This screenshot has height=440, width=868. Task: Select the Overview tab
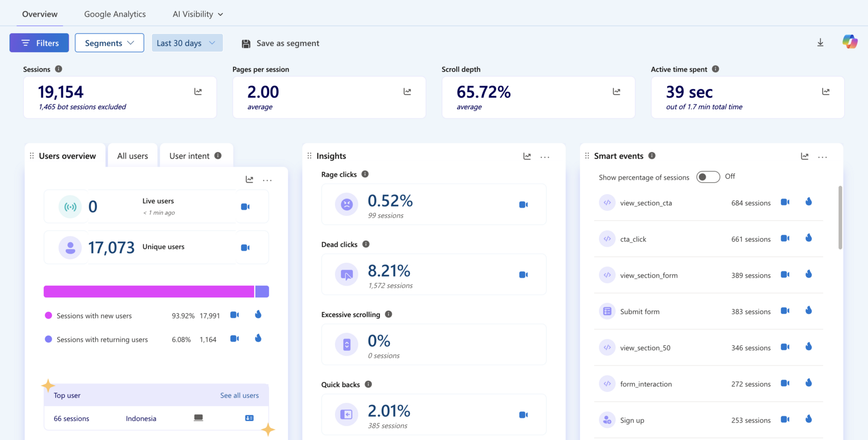point(40,14)
